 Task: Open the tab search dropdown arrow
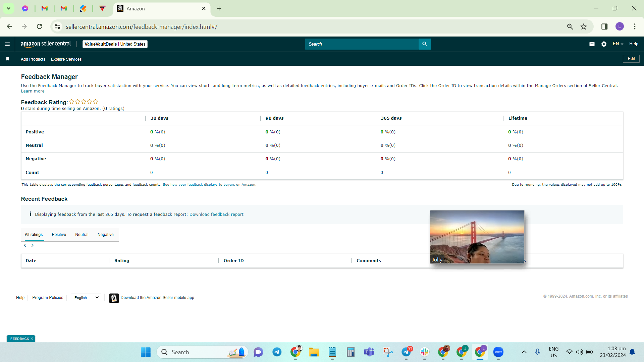[x=8, y=8]
